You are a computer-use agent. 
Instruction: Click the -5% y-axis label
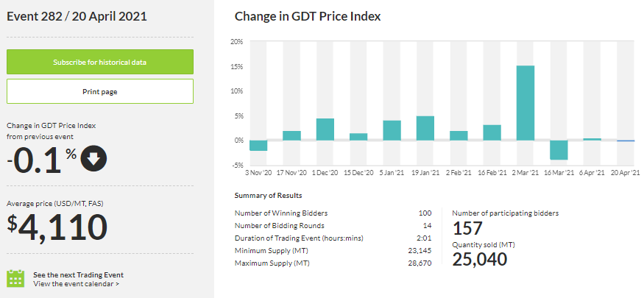click(x=237, y=166)
